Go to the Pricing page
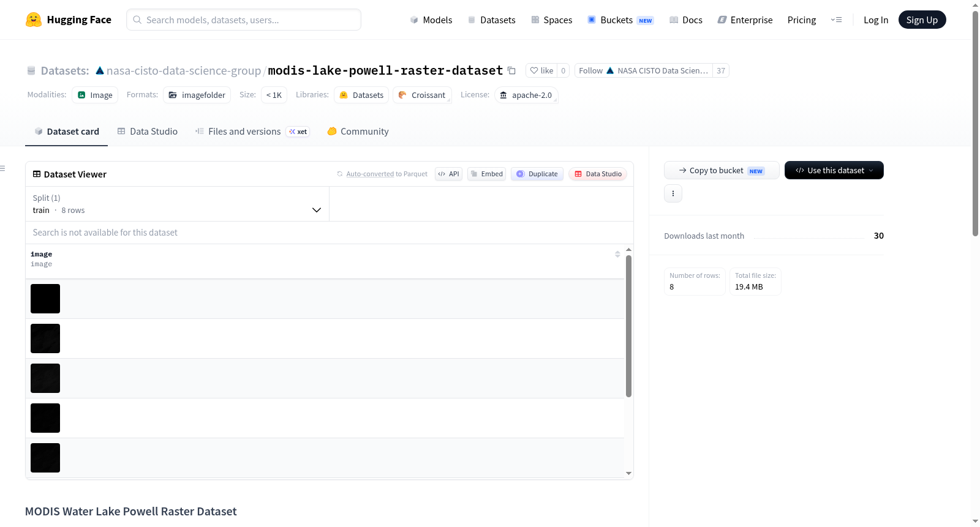This screenshot has height=527, width=980. tap(802, 20)
